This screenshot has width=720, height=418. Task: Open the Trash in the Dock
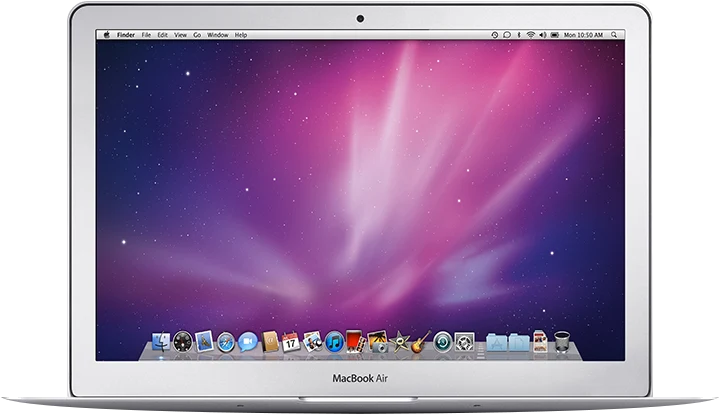562,342
